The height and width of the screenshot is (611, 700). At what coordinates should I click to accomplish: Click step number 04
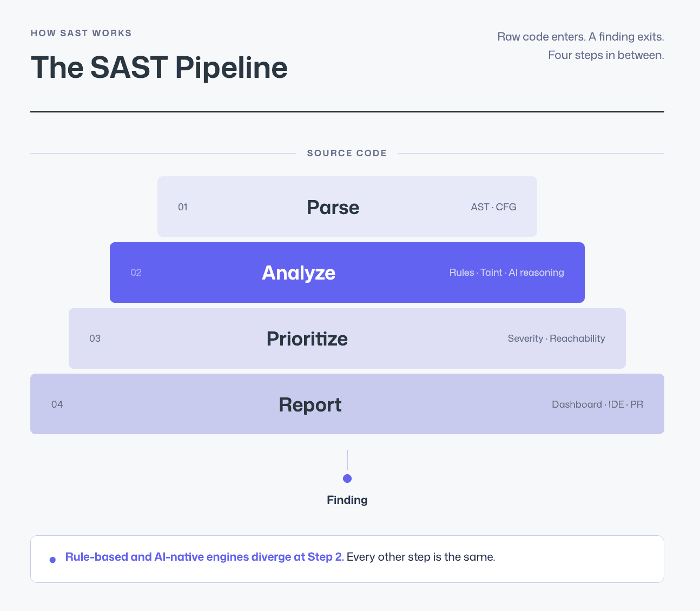coord(57,404)
